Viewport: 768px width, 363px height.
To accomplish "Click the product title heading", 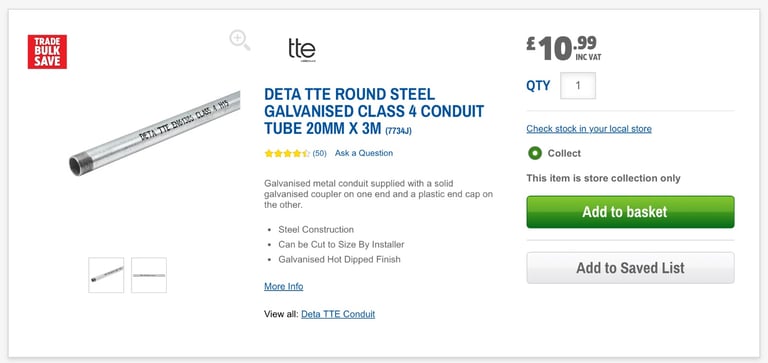I will (x=374, y=111).
